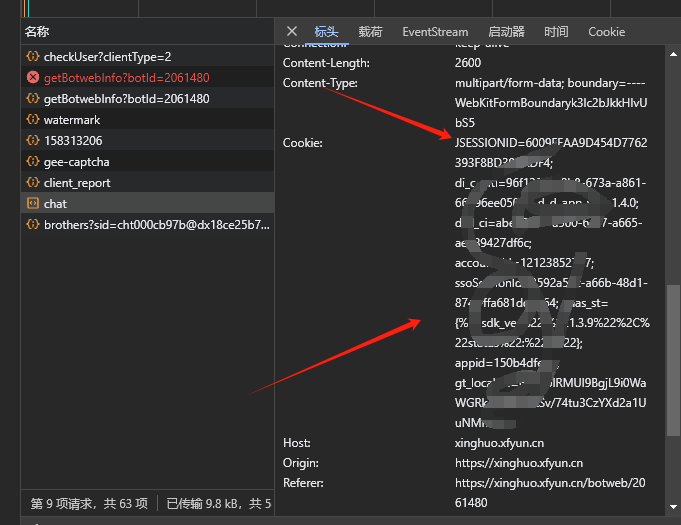This screenshot has height=525, width=681.
Task: Switch to the 标头 tab
Action: pos(326,32)
